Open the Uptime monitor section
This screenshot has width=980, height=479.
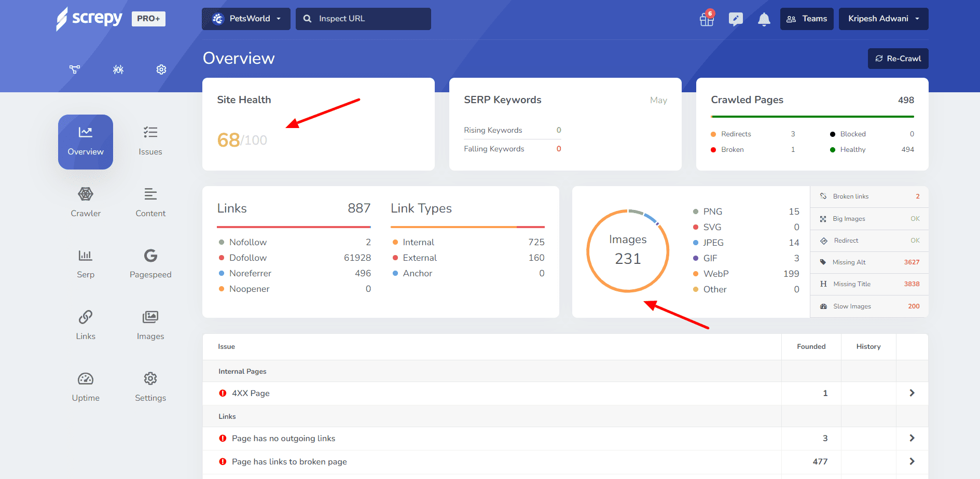click(86, 387)
